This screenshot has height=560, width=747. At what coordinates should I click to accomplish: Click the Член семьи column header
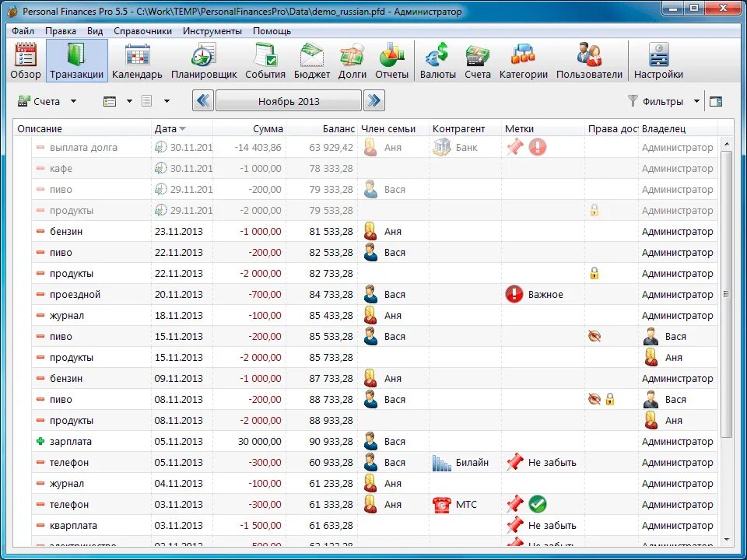coord(393,129)
